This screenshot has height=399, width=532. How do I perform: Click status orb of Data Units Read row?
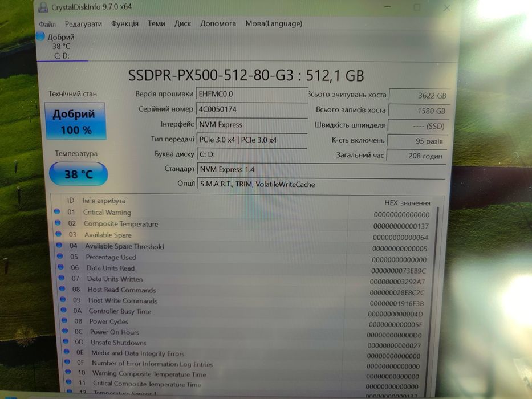coord(61,267)
